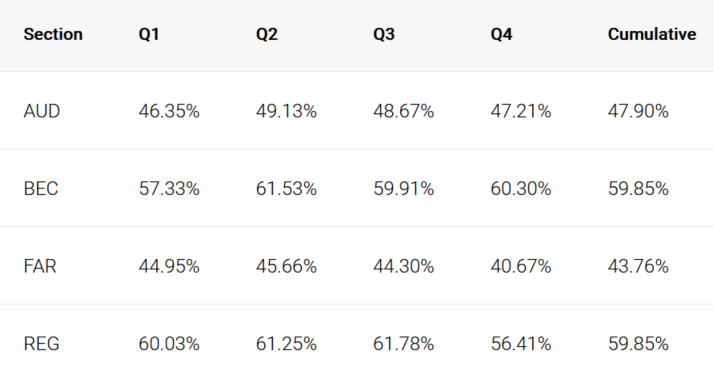Click BEC Q2 value 61.53%
Image resolution: width=714 pixels, height=372 pixels.
286,189
